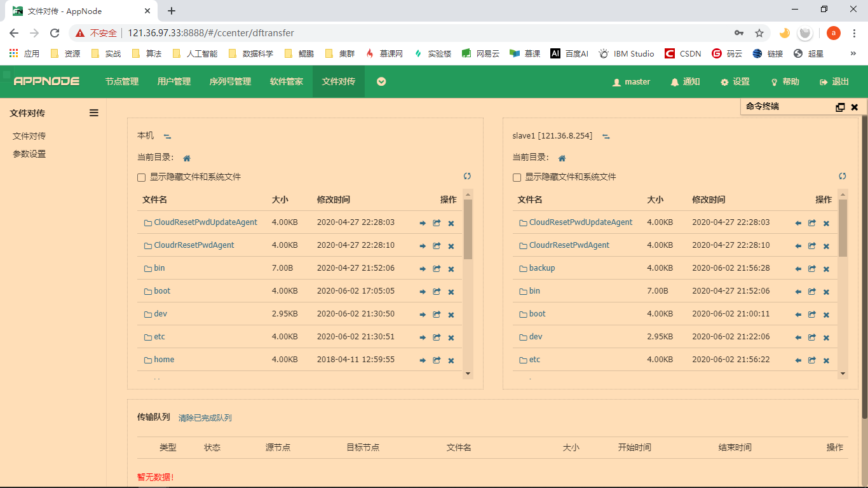
Task: Transfer local home folder to slave1
Action: pos(423,360)
